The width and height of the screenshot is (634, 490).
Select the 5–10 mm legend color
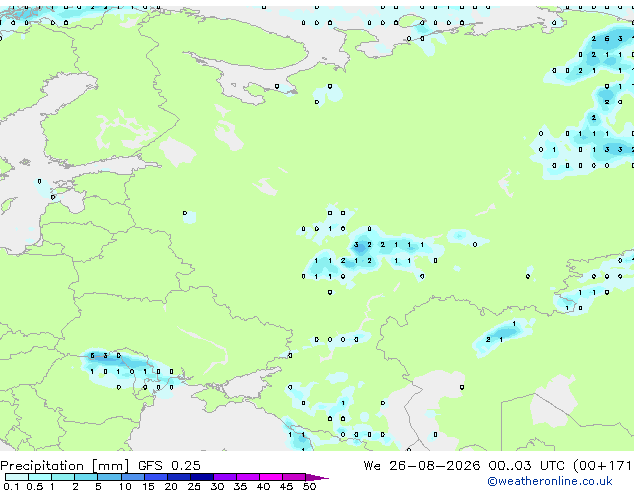(109, 477)
